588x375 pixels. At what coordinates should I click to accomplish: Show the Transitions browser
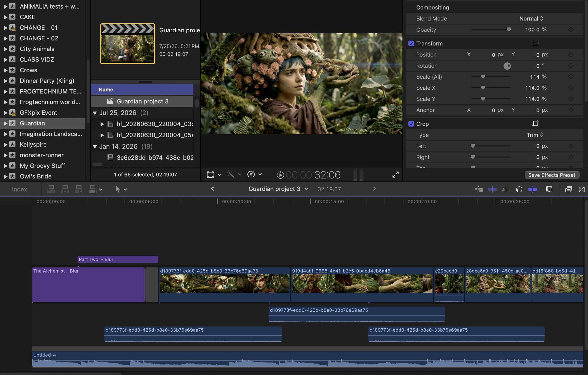582,189
